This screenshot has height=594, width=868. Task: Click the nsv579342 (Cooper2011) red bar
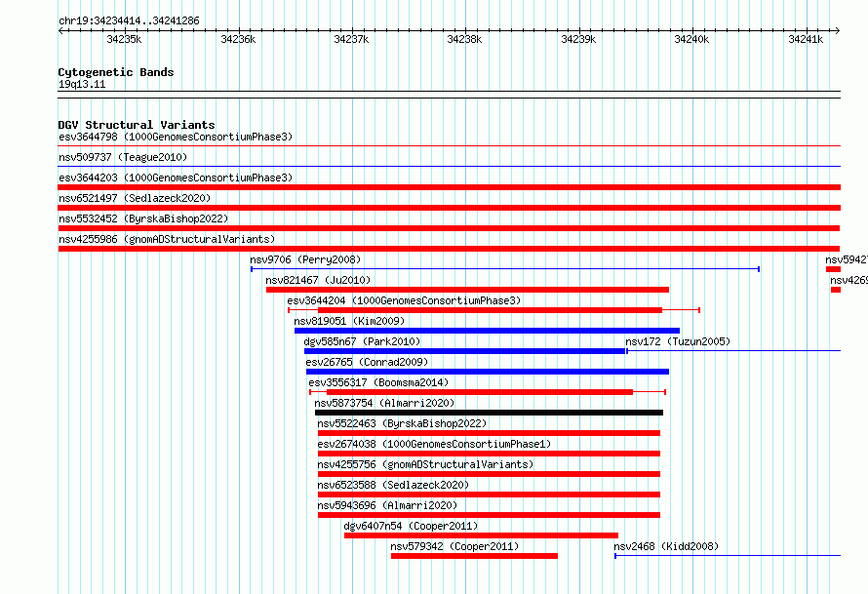pyautogui.click(x=474, y=556)
